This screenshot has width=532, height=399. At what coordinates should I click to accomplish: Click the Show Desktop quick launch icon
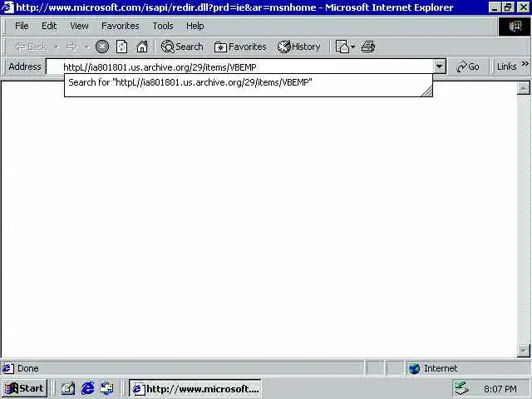(x=68, y=388)
